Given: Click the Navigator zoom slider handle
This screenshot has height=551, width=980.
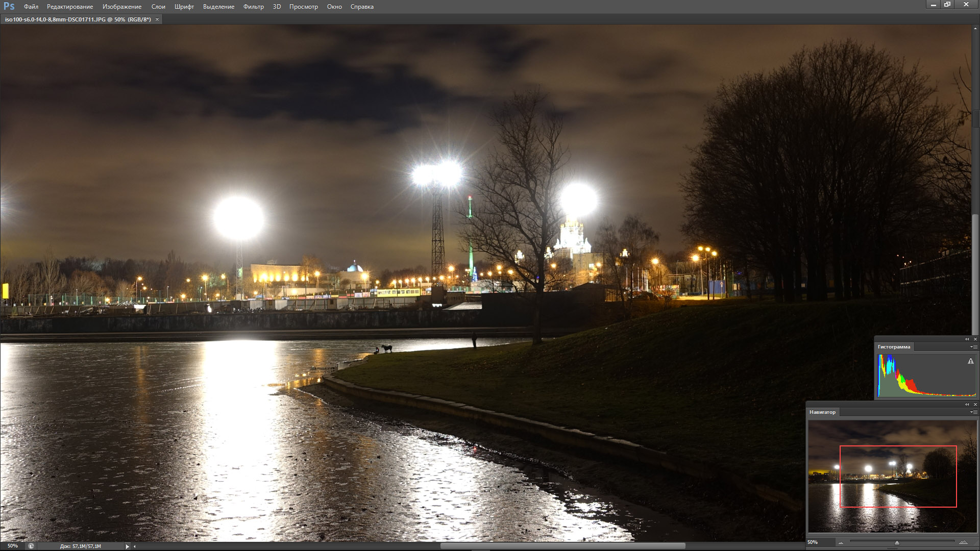Looking at the screenshot, I should click(897, 543).
